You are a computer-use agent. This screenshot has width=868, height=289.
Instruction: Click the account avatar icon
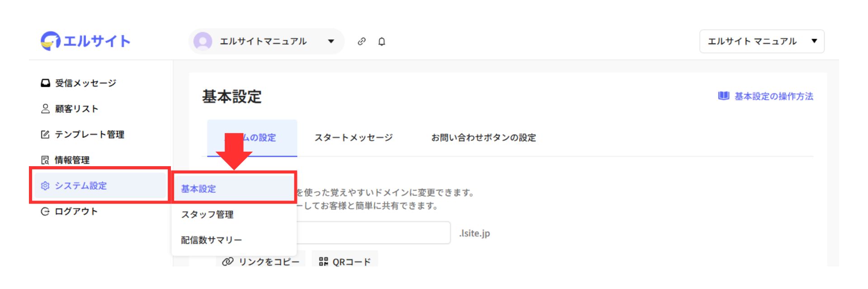(203, 42)
